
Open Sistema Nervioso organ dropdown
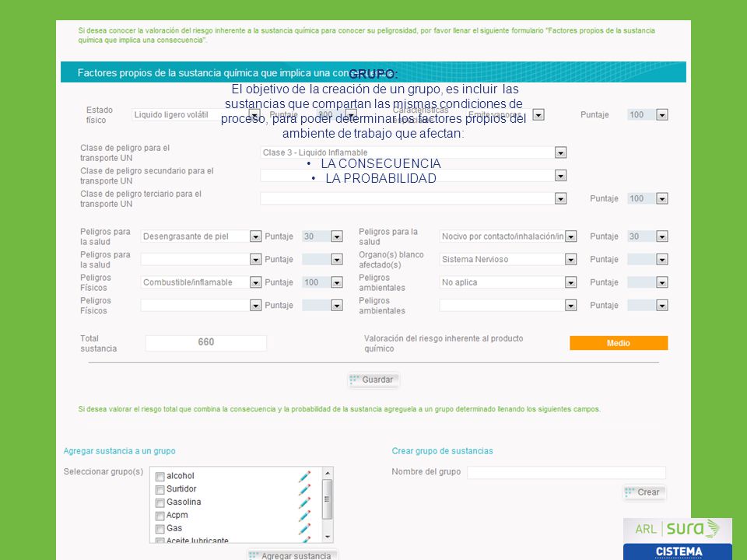pyautogui.click(x=570, y=260)
